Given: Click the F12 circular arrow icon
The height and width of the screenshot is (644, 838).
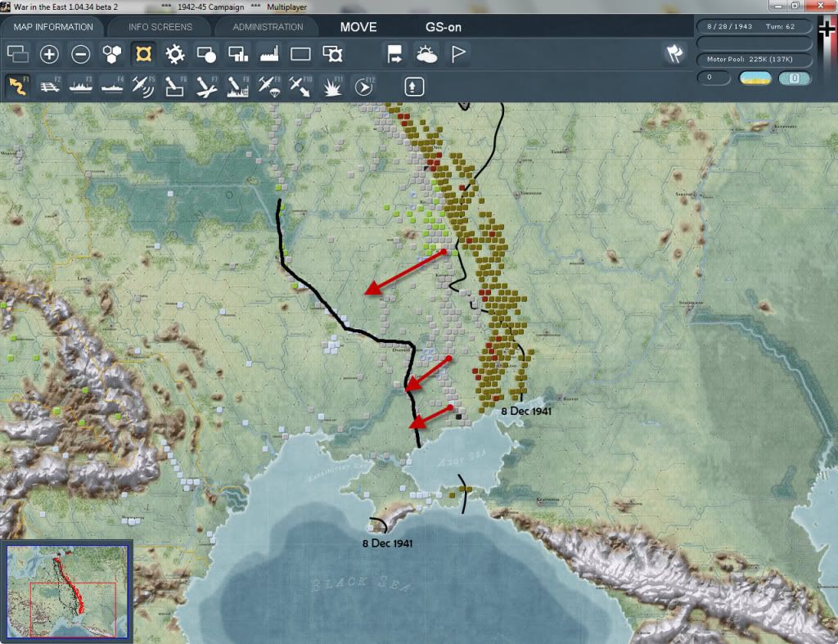Looking at the screenshot, I should click(363, 86).
